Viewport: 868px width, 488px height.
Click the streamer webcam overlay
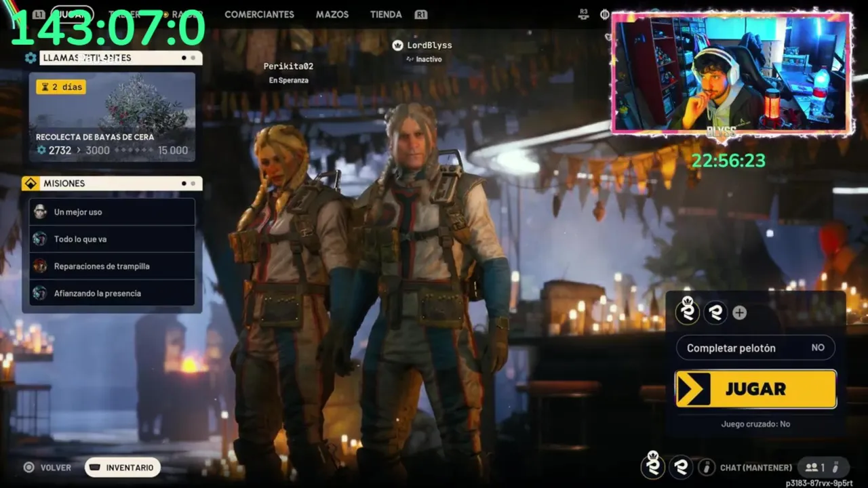coord(732,73)
